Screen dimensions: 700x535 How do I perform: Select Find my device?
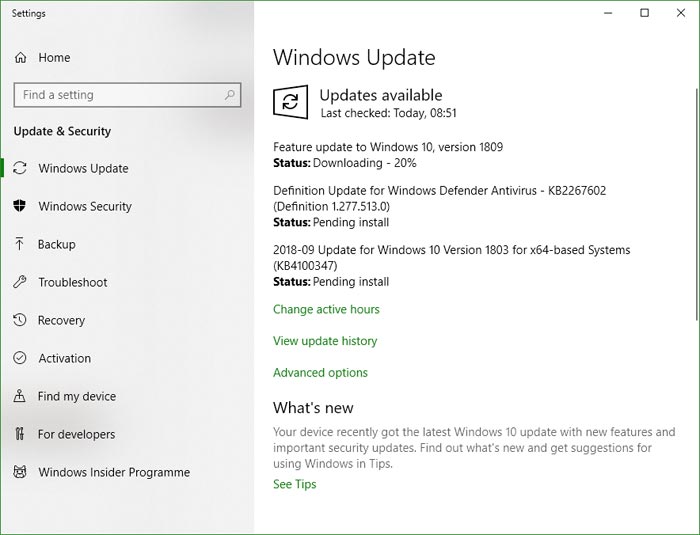click(x=77, y=396)
